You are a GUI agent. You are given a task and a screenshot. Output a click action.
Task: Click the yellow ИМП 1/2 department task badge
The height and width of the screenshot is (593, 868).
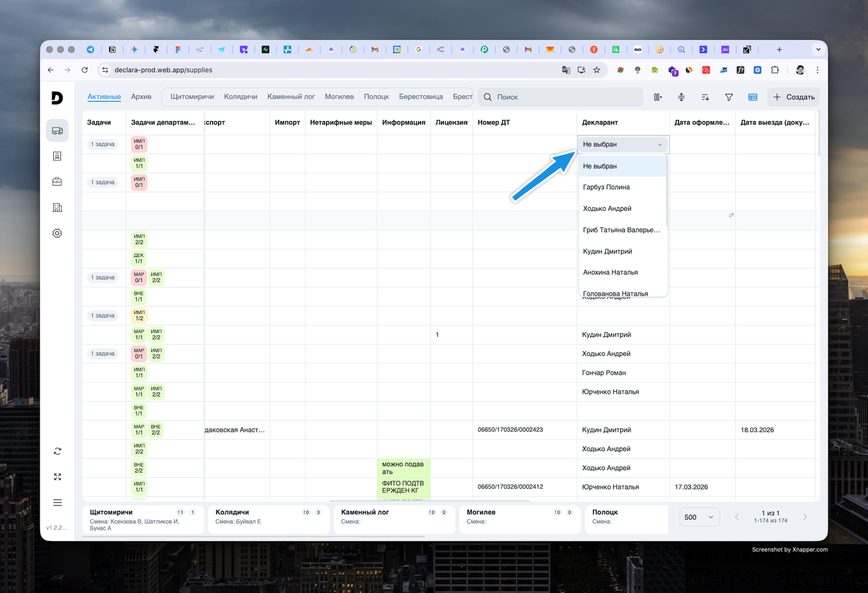(139, 316)
